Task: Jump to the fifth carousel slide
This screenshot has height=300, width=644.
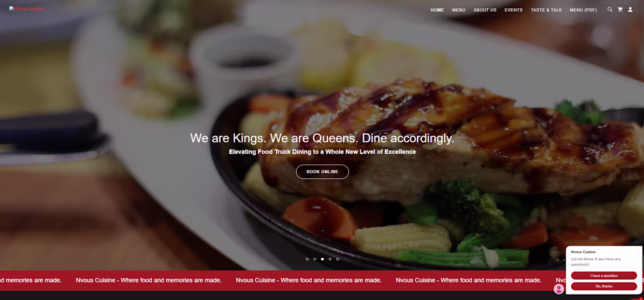Action: coord(338,259)
